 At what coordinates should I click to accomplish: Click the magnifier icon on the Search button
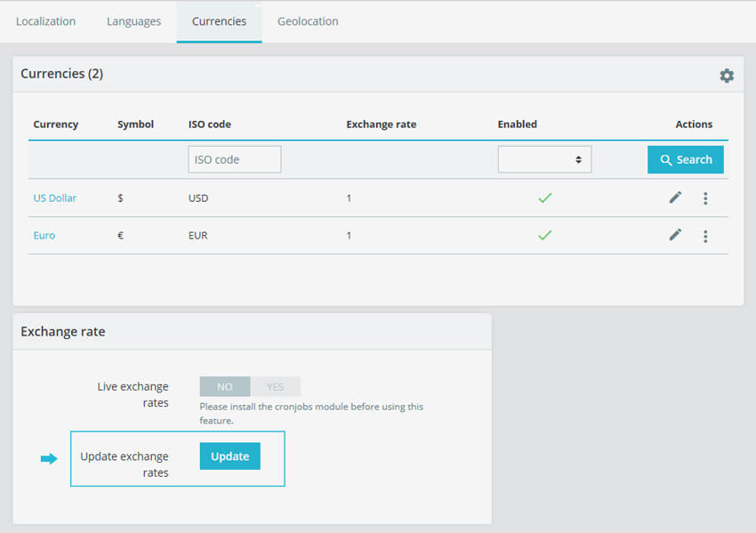pyautogui.click(x=669, y=158)
